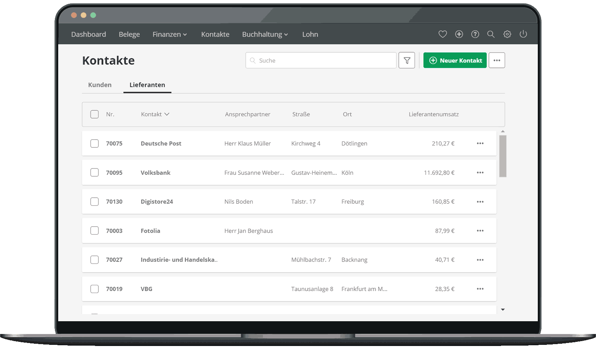
Task: Click the power logout icon
Action: tap(523, 34)
